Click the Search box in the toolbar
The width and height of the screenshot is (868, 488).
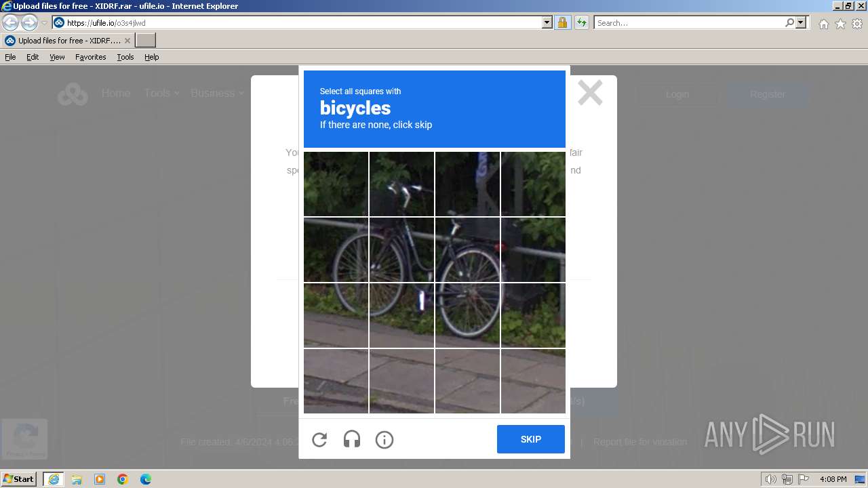click(689, 23)
